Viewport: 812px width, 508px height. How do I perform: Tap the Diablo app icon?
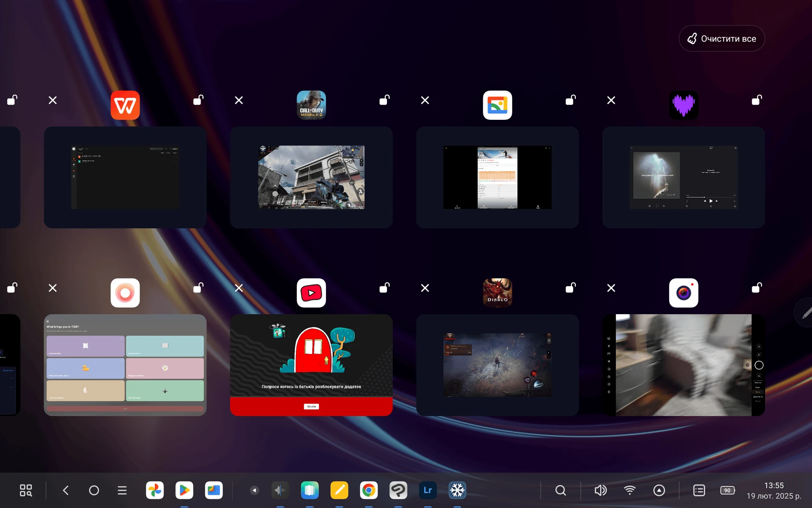497,293
